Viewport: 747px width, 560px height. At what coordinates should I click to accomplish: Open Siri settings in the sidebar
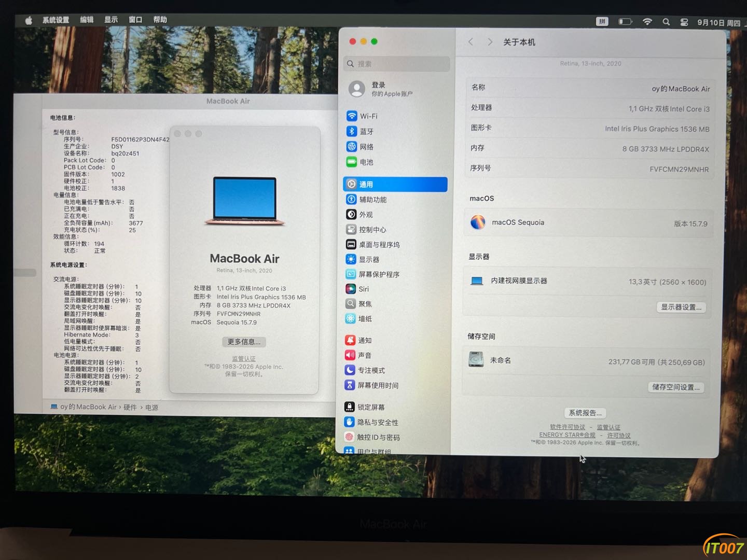(x=395, y=289)
